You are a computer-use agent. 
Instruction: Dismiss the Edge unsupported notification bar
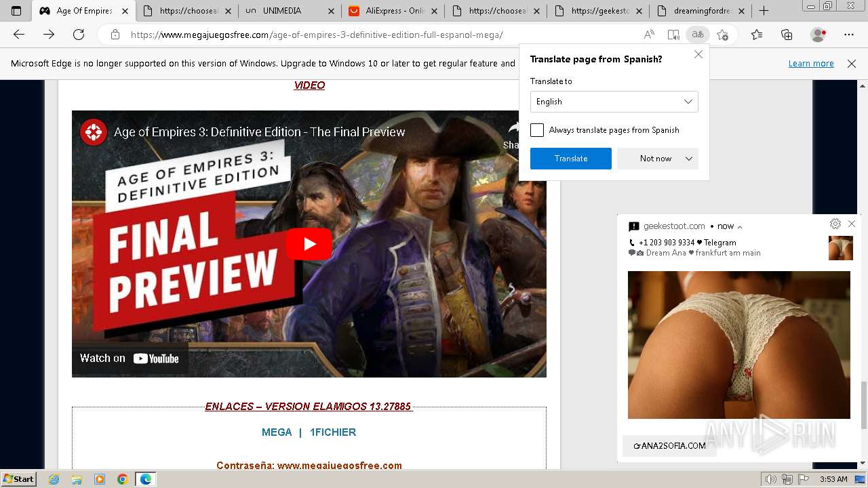click(x=852, y=63)
